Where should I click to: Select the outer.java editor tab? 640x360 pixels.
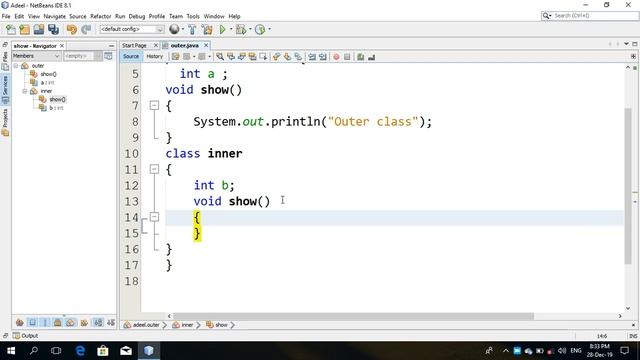(x=184, y=45)
